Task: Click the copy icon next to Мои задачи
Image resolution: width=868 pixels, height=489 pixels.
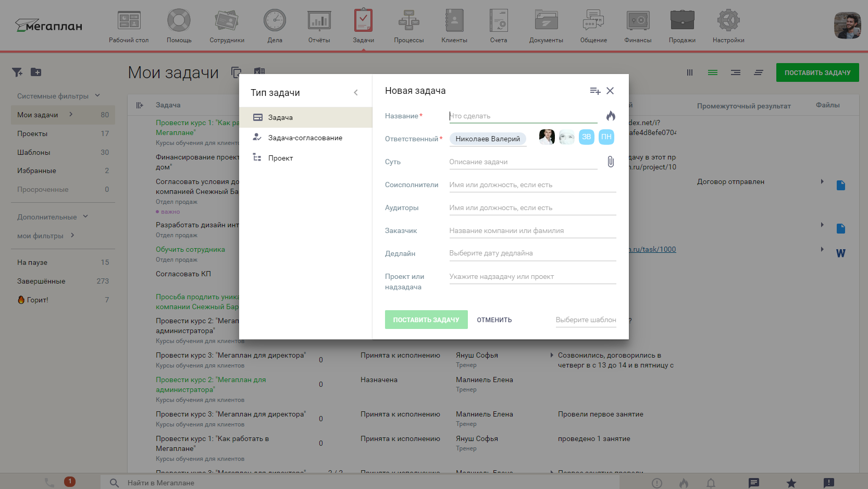Action: [237, 72]
